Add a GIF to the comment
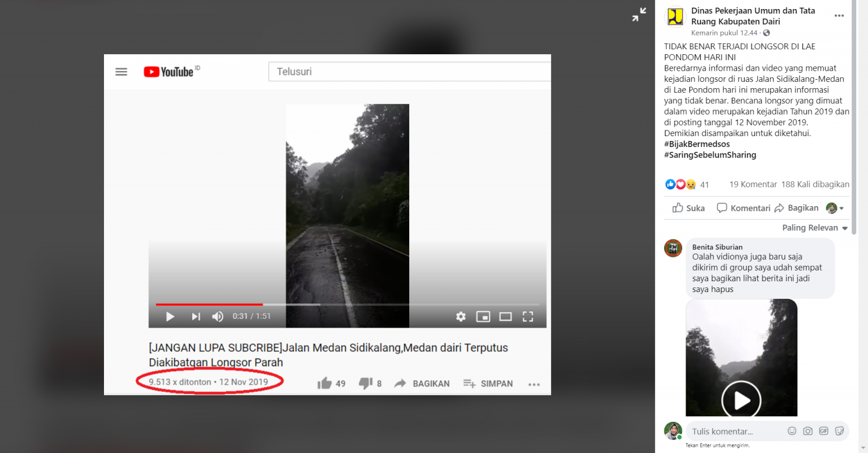This screenshot has height=453, width=868. click(x=823, y=431)
